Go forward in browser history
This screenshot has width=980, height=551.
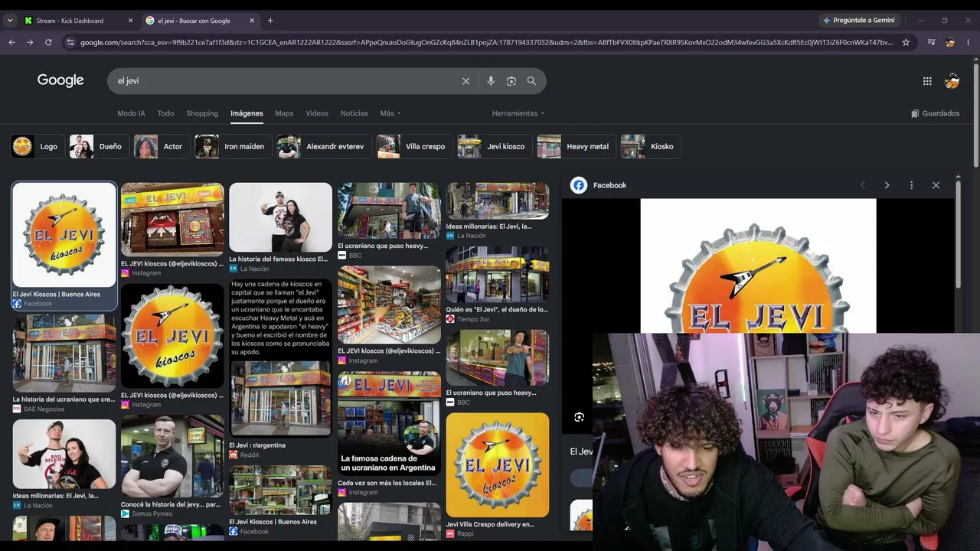click(30, 42)
